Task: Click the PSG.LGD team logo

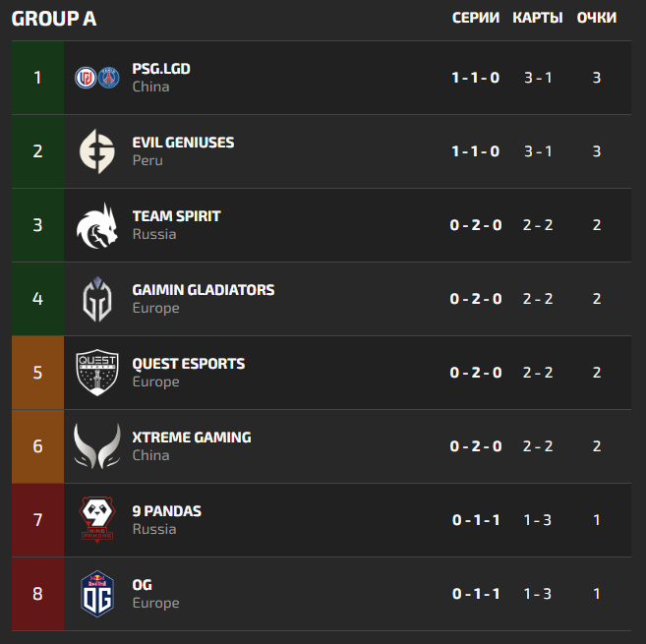Action: coord(97,78)
